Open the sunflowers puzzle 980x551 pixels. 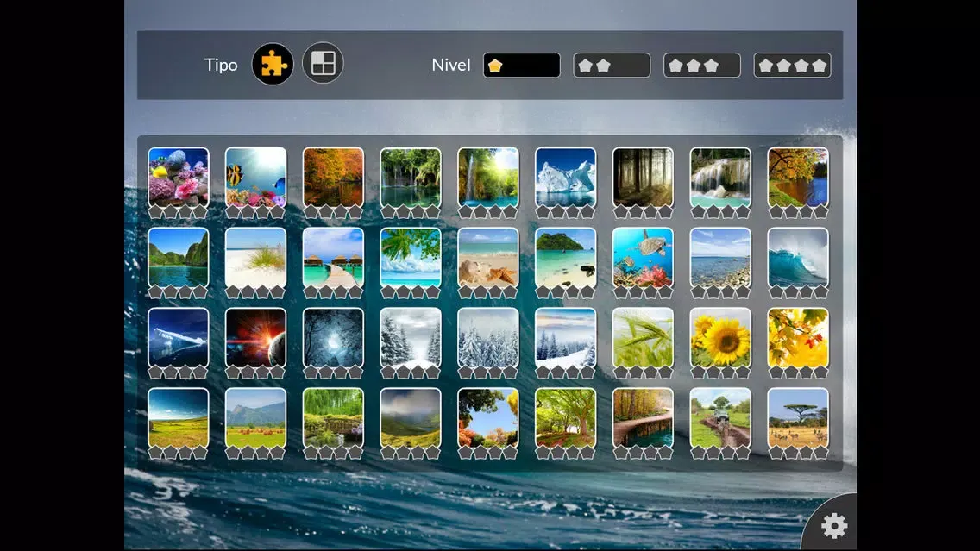point(720,338)
